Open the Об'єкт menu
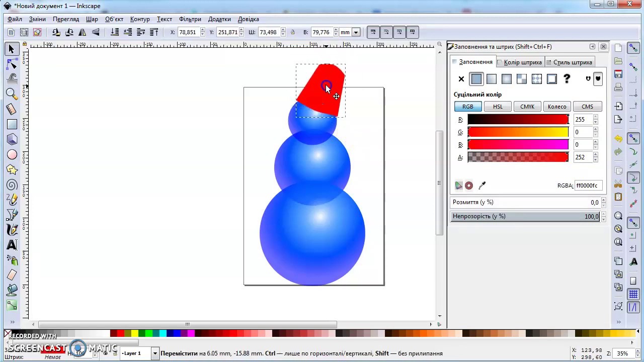Viewport: 644px width, 362px height. click(x=114, y=19)
